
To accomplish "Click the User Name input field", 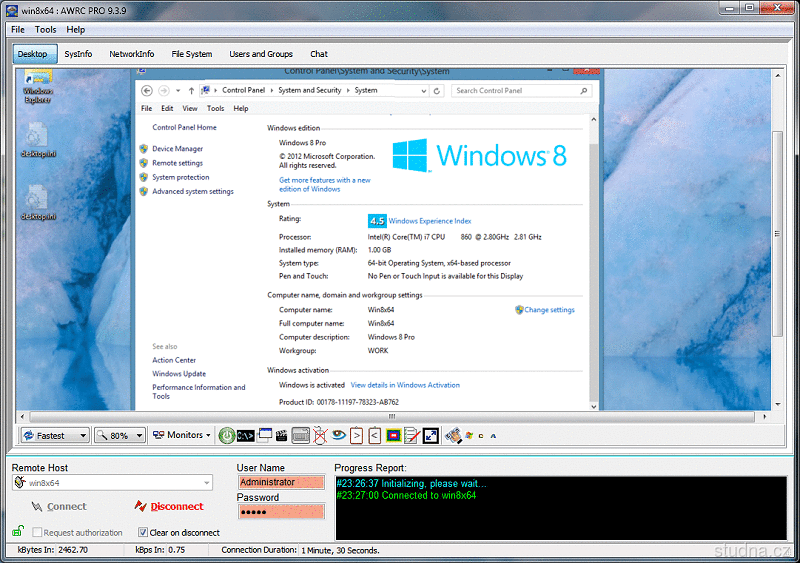I will 281,482.
